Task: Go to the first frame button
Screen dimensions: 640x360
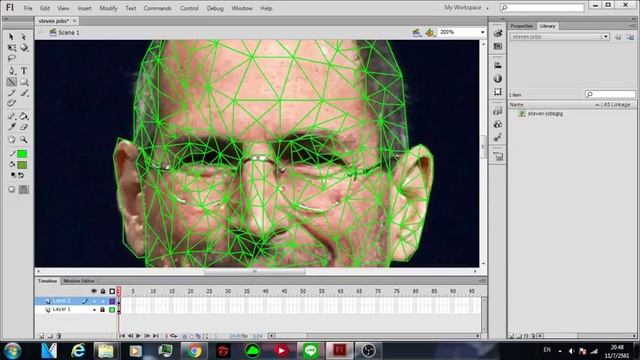Action: point(122,336)
